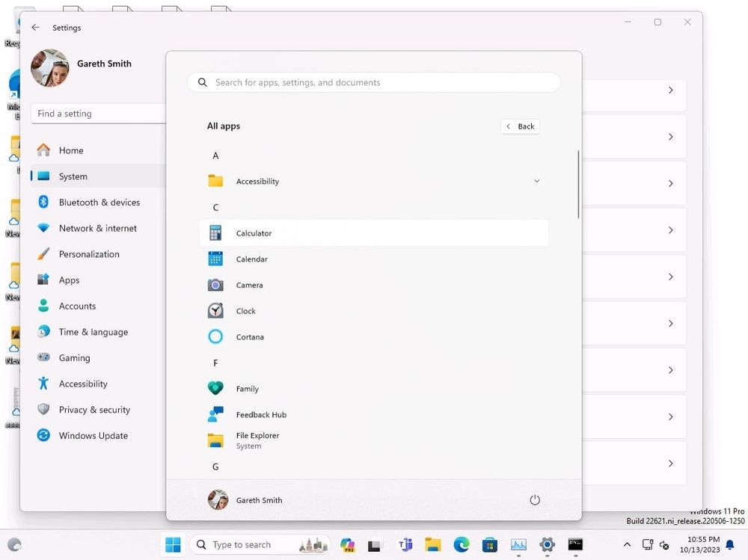Select letter F section header

(215, 363)
